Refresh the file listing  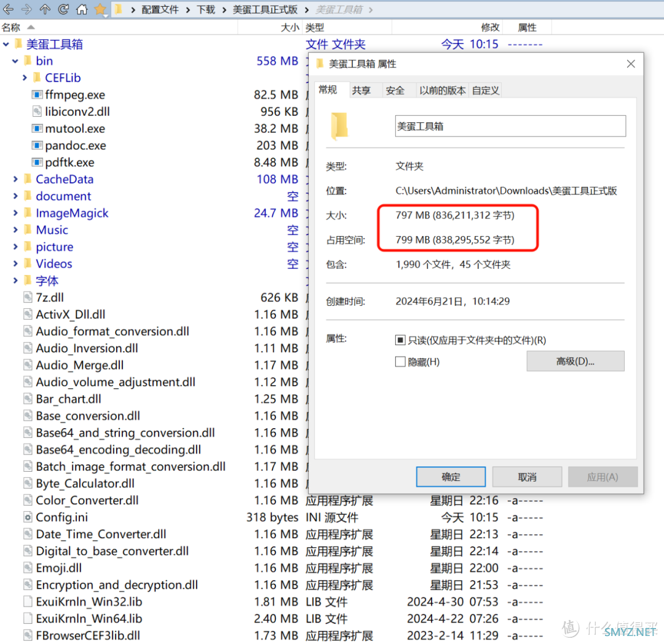point(63,9)
